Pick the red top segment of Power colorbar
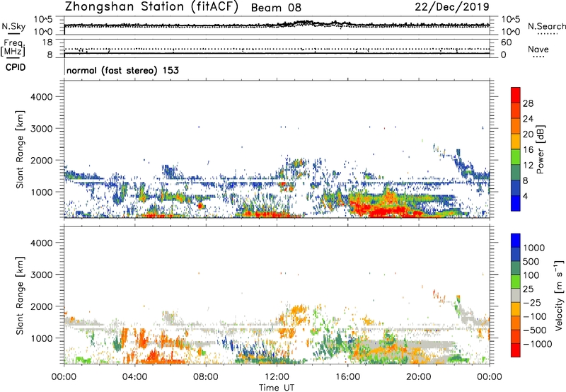Screen dimensions: 566x392 click(x=516, y=96)
